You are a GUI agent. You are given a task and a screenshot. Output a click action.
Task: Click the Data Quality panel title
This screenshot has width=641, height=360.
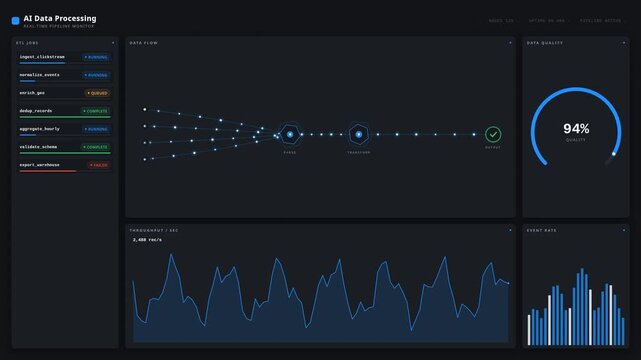coord(545,43)
